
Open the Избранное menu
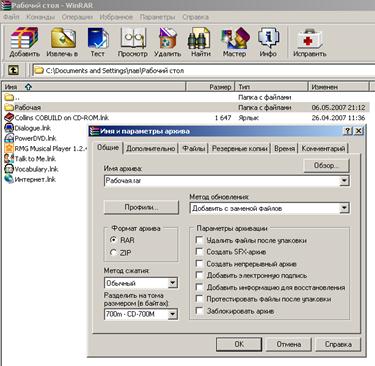click(x=116, y=17)
